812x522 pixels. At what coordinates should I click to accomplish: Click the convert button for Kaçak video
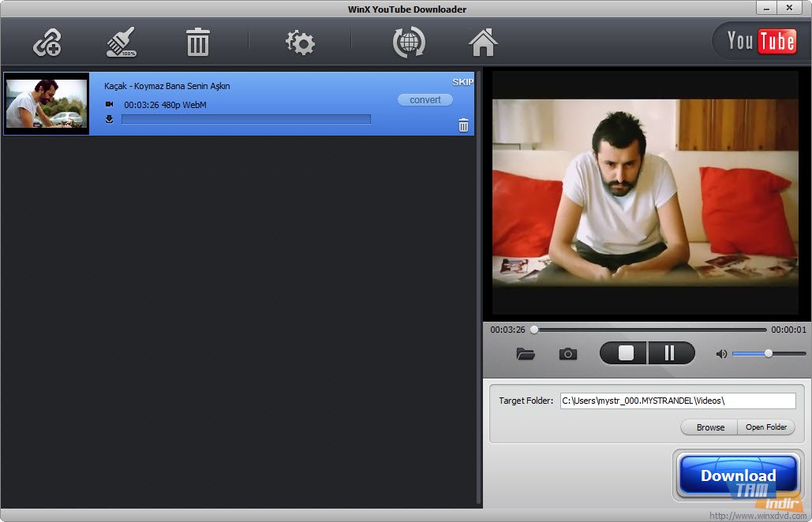click(x=425, y=100)
